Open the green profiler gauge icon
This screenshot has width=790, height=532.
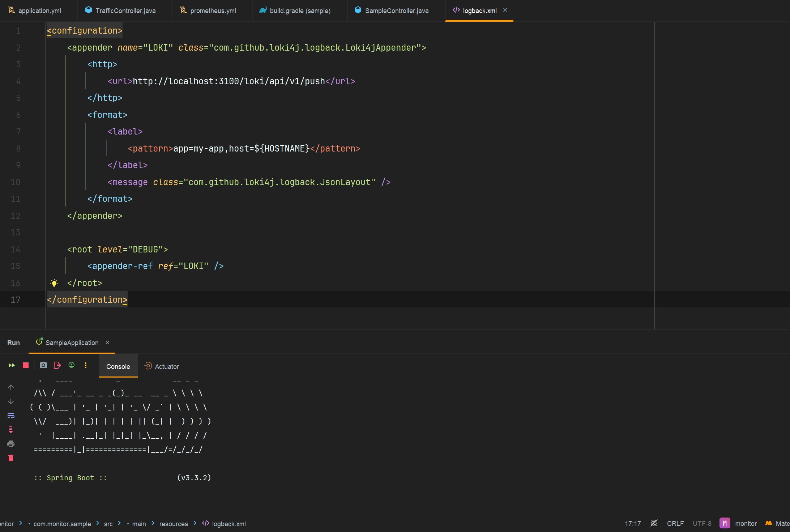pos(72,365)
